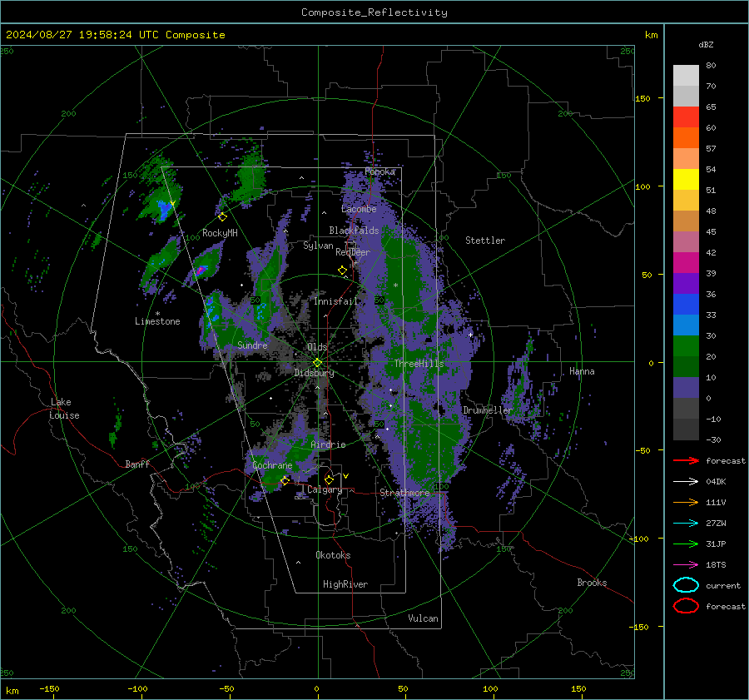Click the Stettler city label

click(x=485, y=241)
